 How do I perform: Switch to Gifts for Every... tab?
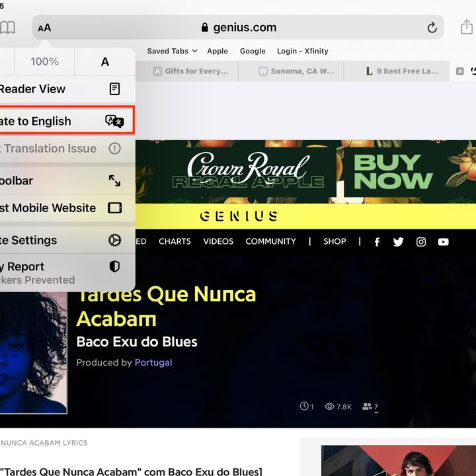pos(187,71)
